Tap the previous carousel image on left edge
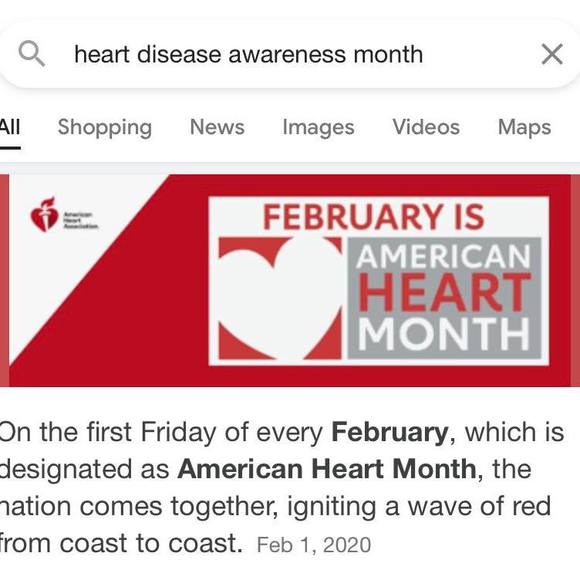Viewport: 580px width, 580px height. 4,281
